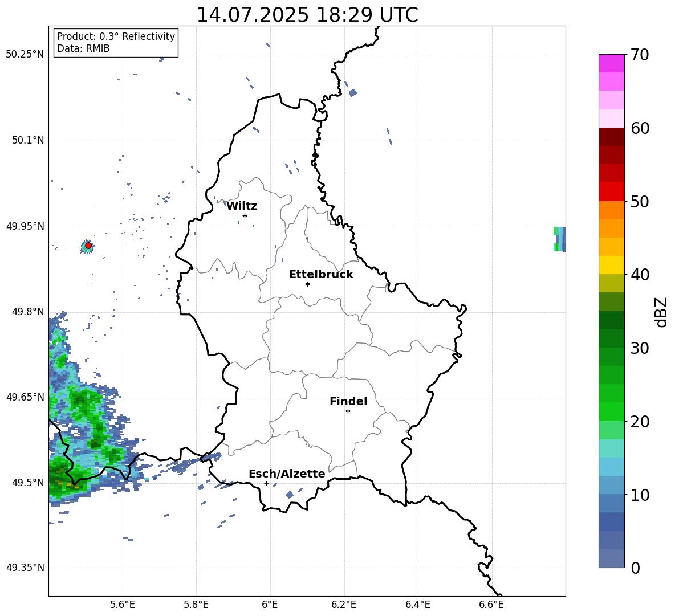The width and height of the screenshot is (675, 616).
Task: Click the 6°E longitude label
Action: 270,605
